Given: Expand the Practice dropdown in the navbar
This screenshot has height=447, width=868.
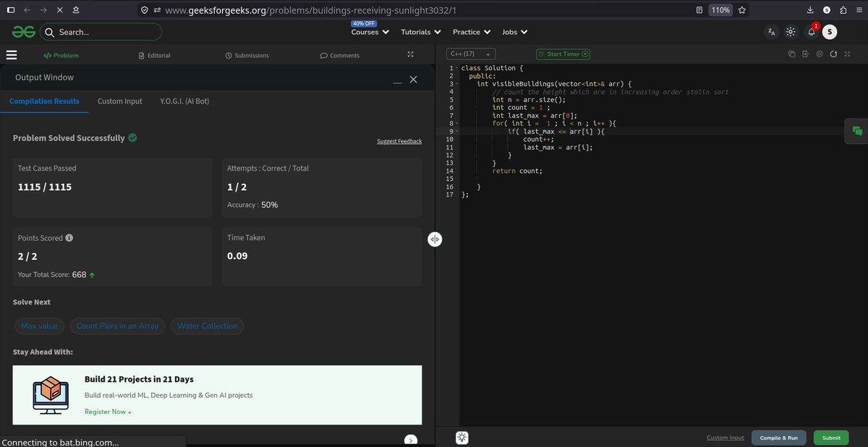Looking at the screenshot, I should 471,32.
